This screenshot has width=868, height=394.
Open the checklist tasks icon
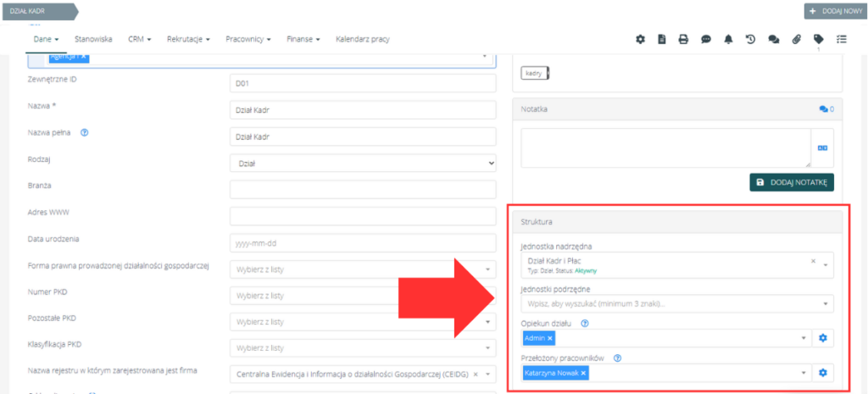click(842, 39)
